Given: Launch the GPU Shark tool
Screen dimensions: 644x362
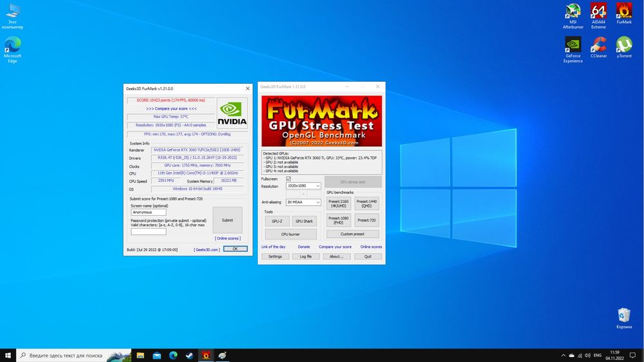Looking at the screenshot, I should [x=305, y=221].
